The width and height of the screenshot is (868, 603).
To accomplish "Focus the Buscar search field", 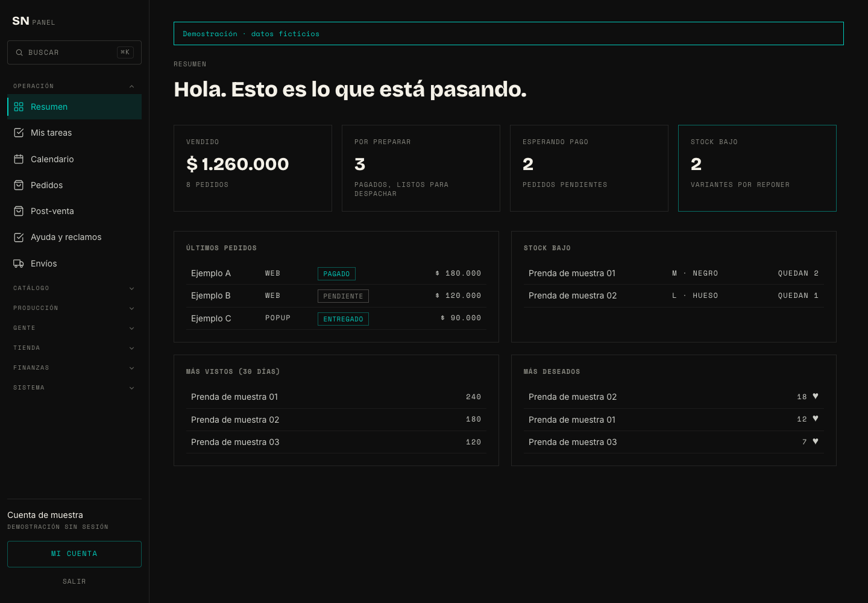I will pos(74,52).
